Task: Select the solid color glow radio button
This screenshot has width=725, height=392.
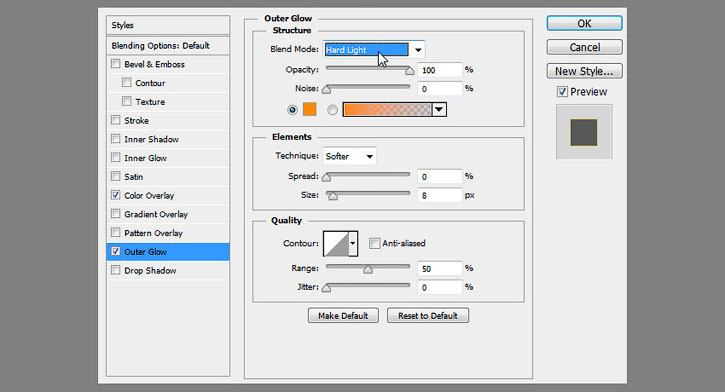Action: (292, 110)
